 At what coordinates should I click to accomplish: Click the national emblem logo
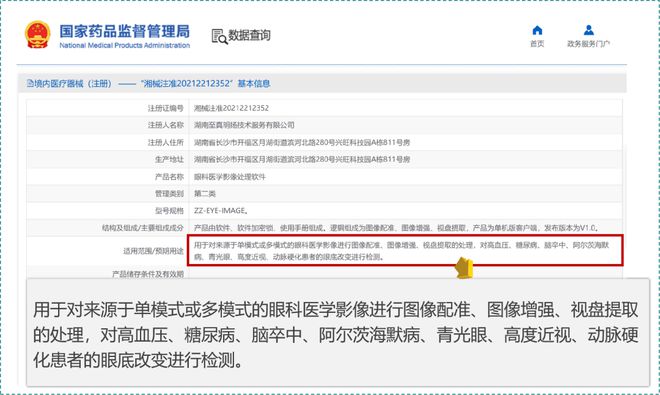point(37,34)
